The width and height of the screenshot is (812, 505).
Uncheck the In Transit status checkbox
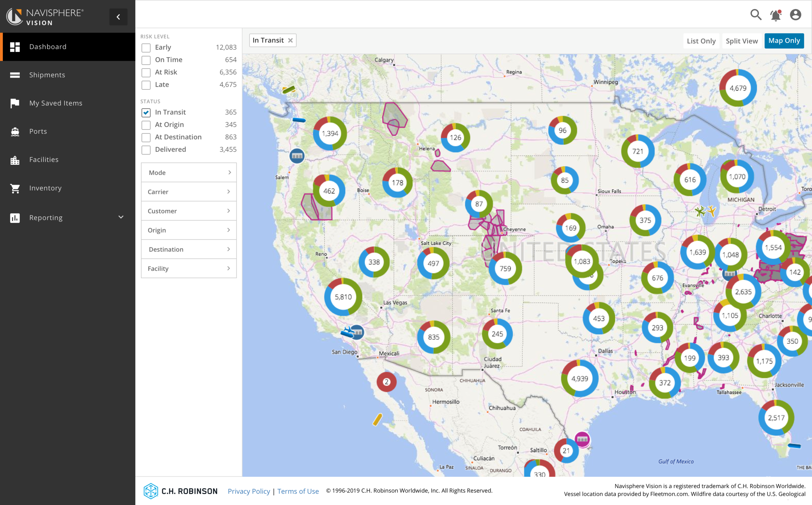point(146,112)
